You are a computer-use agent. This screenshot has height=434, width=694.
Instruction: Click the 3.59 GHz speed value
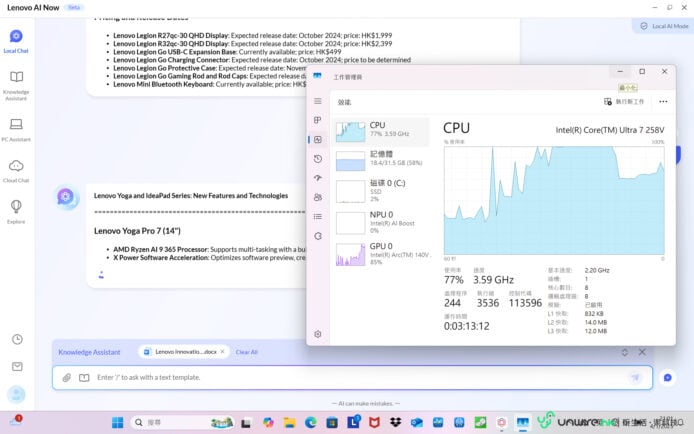[x=493, y=280]
